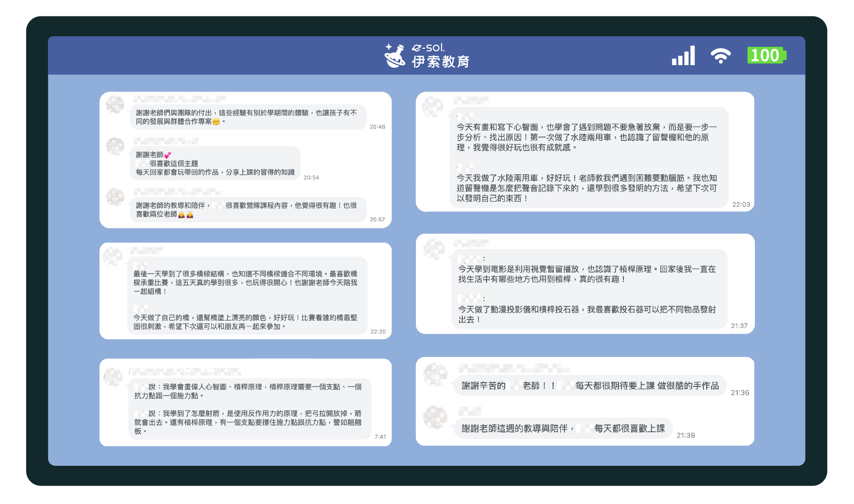Click avatar of the 22:03 message sender
The width and height of the screenshot is (854, 504).
433,106
